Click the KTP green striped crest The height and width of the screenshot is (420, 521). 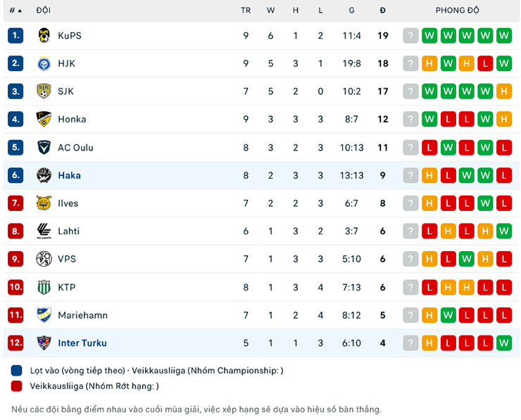click(44, 287)
